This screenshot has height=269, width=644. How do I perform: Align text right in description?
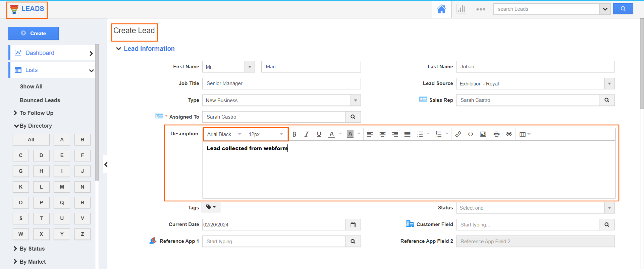395,134
